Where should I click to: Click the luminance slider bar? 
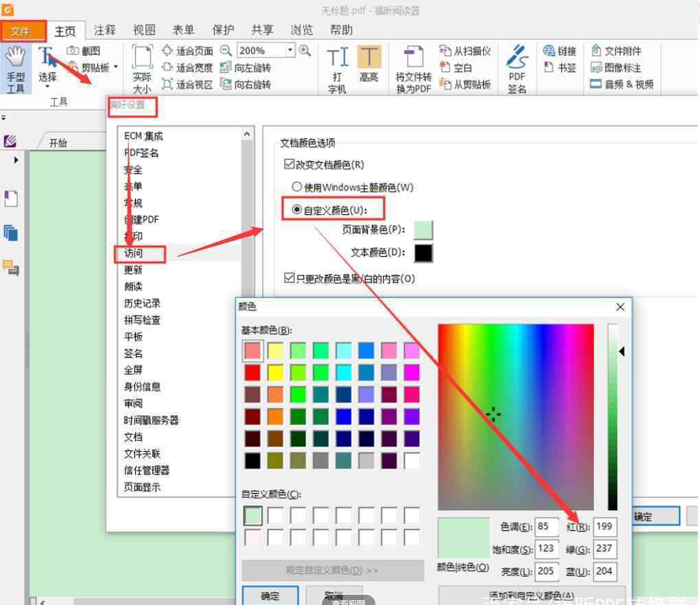(x=612, y=416)
